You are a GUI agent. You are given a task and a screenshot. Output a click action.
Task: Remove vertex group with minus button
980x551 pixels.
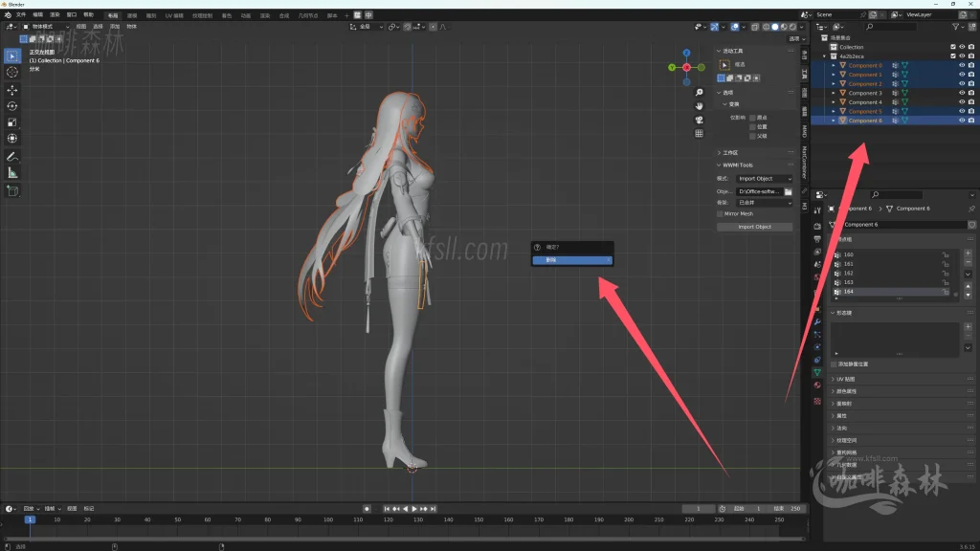tap(968, 262)
